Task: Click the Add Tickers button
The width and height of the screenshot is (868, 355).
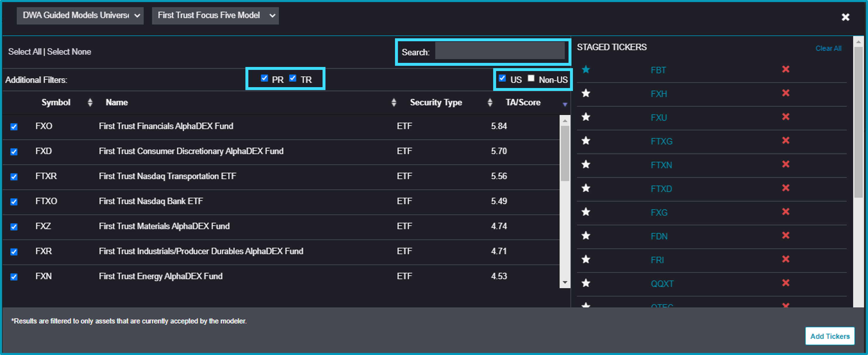Action: tap(830, 336)
